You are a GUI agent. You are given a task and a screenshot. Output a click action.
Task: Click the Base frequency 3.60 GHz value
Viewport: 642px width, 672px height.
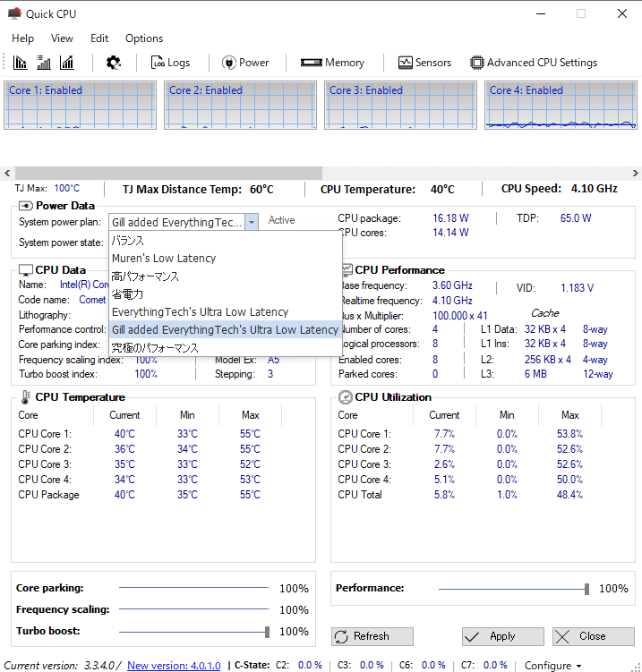[x=452, y=285]
